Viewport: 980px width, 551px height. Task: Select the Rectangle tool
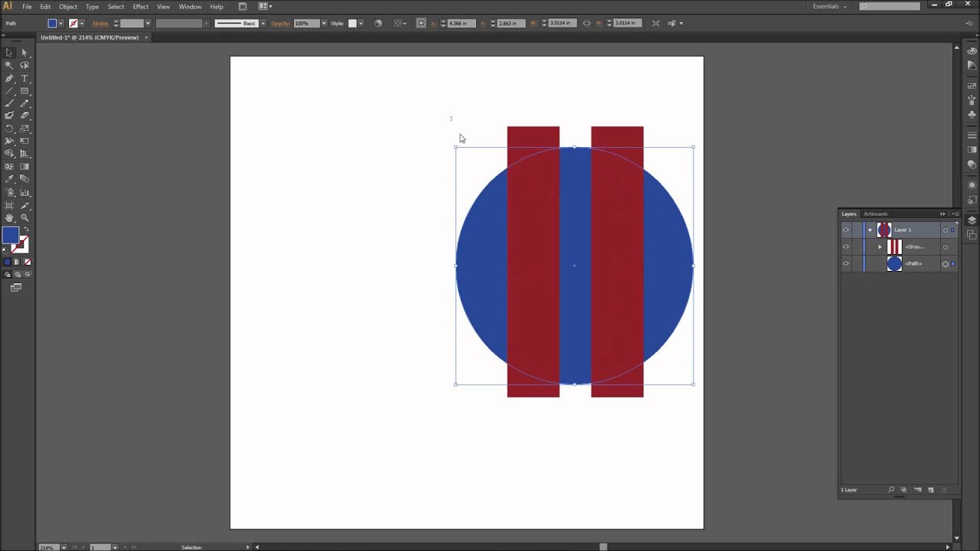24,90
